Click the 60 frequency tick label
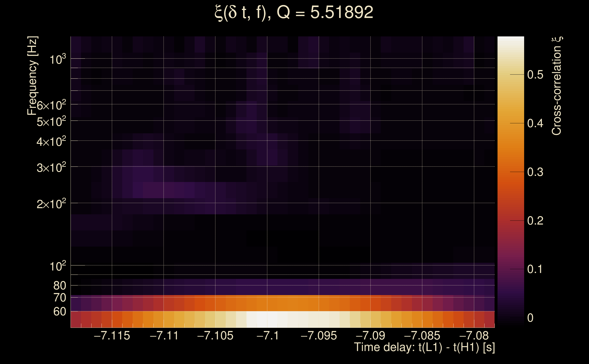589x364 pixels. coord(59,311)
